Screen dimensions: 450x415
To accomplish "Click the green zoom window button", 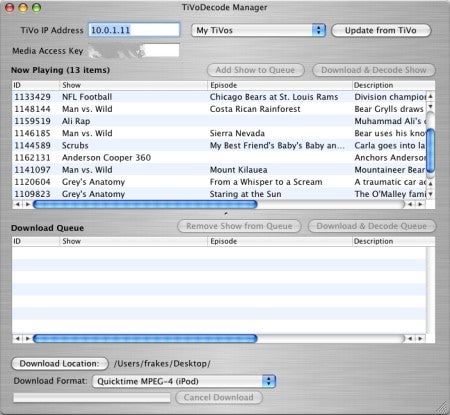I will coord(36,8).
